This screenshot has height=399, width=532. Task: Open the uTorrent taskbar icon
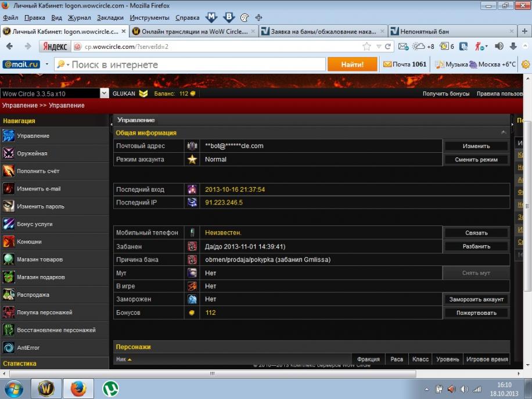[x=110, y=388]
